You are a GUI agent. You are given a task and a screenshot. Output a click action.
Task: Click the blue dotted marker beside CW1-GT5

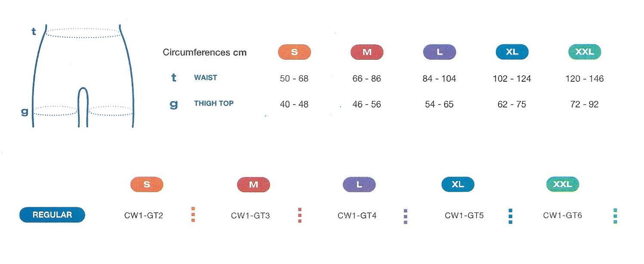(511, 216)
